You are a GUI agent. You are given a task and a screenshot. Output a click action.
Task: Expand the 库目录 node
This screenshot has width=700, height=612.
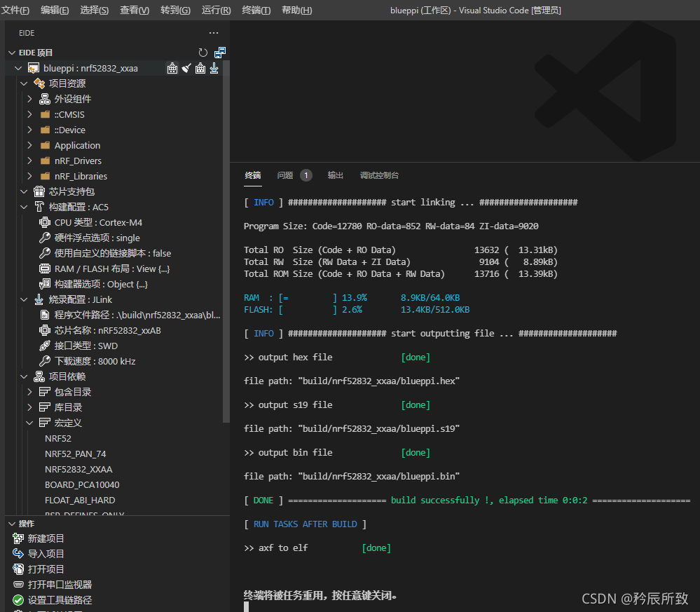point(30,407)
